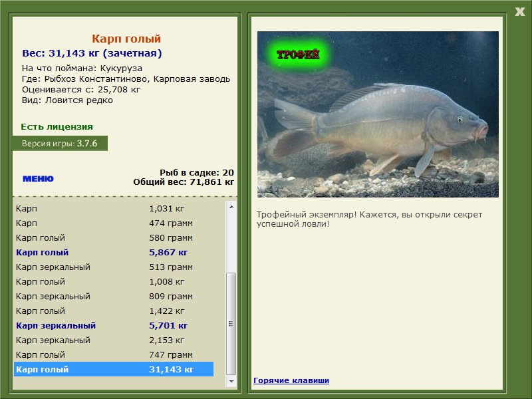The image size is (532, 399).
Task: Click the Оценивается с: 25,708 кг line
Action: point(81,90)
